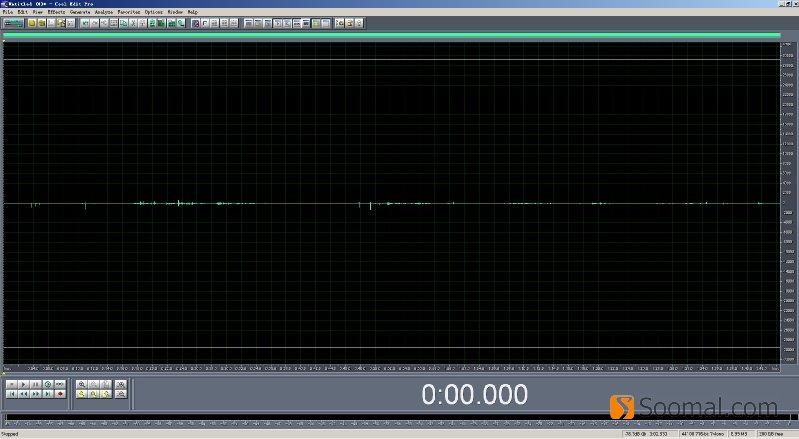
Task: Jump to the beginning of the waveform
Action: pos(12,394)
